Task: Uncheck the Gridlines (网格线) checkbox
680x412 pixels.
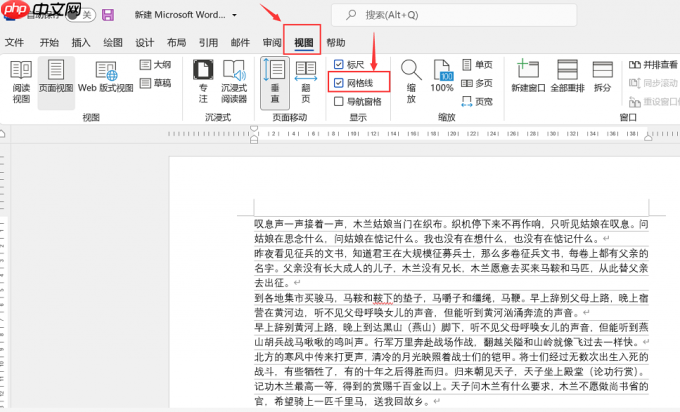Action: [x=339, y=83]
